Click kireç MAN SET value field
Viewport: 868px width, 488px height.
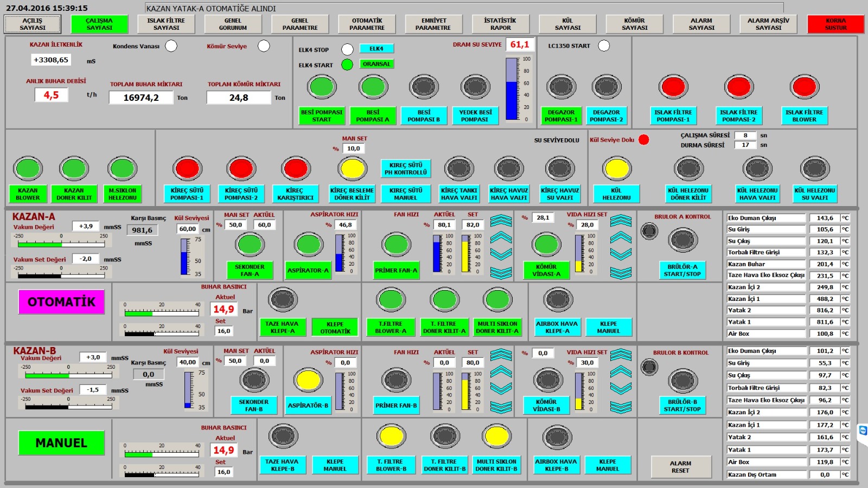click(354, 149)
